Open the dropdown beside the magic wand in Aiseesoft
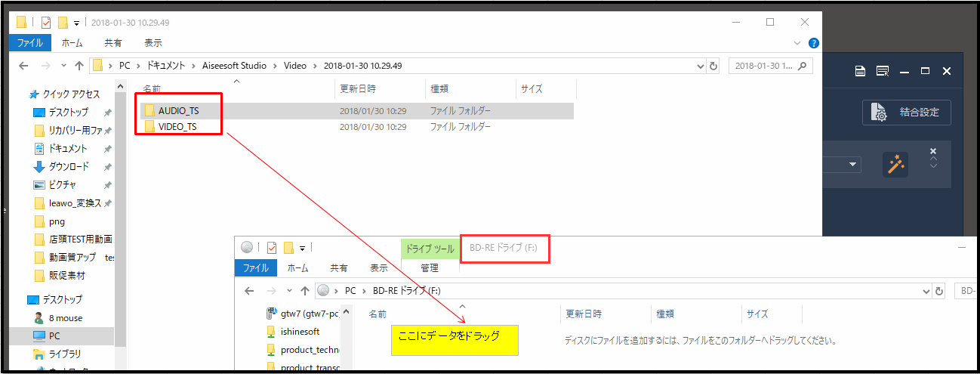The height and width of the screenshot is (374, 980). point(853,164)
